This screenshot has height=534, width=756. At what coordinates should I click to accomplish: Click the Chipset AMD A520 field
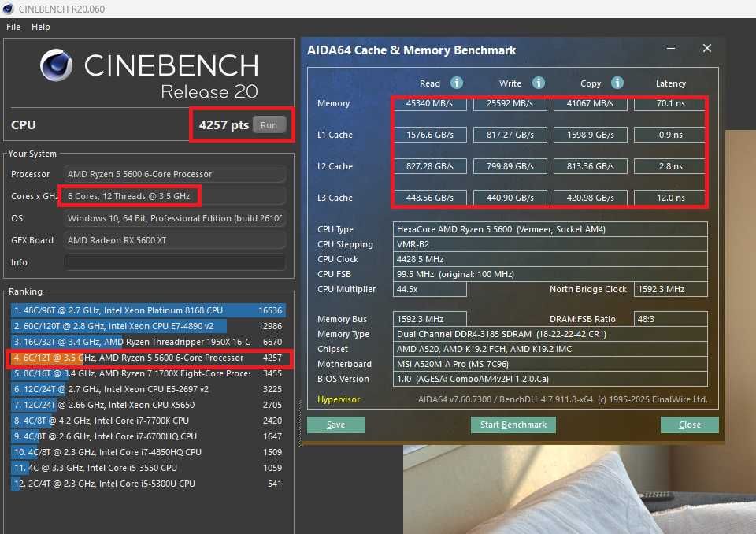550,349
